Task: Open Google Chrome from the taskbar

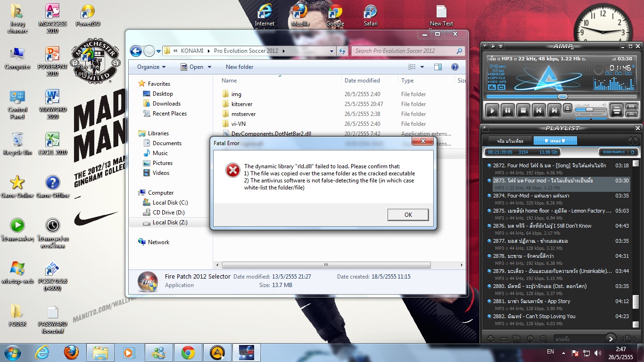Action: (x=188, y=352)
